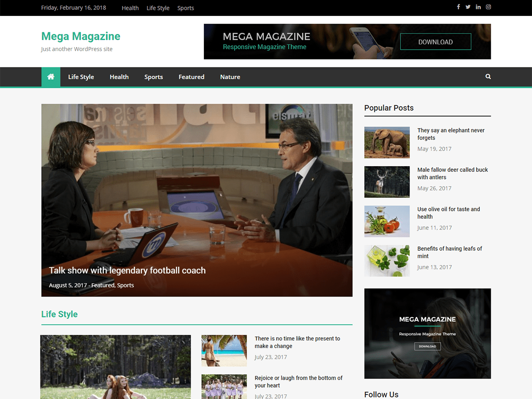Select Life Style in main navigation
Screen dimensions: 532x399
(x=81, y=77)
